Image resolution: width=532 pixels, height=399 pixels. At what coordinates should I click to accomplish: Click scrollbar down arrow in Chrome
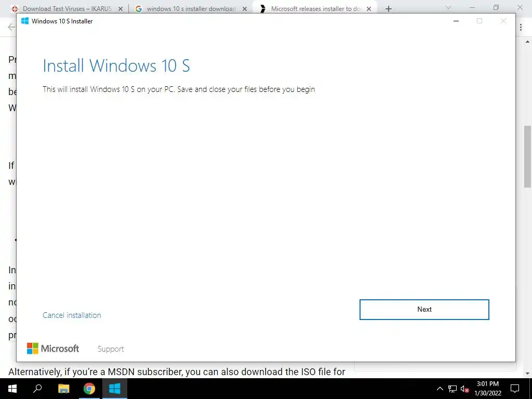[x=527, y=374]
